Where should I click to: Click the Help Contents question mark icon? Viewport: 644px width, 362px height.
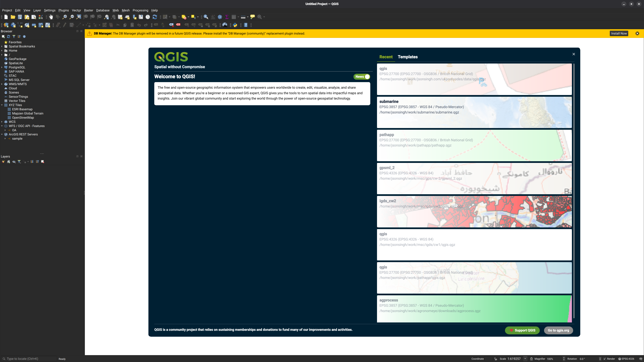[x=246, y=25]
